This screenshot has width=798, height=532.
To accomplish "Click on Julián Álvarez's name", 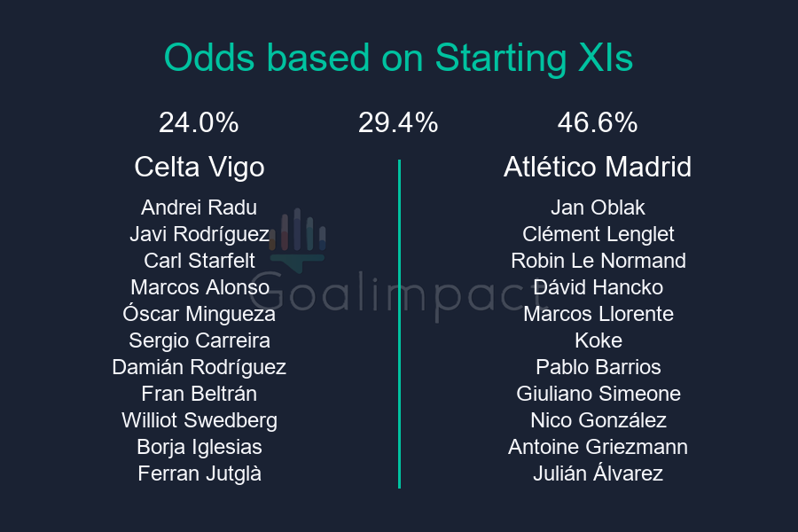I will coord(598,473).
